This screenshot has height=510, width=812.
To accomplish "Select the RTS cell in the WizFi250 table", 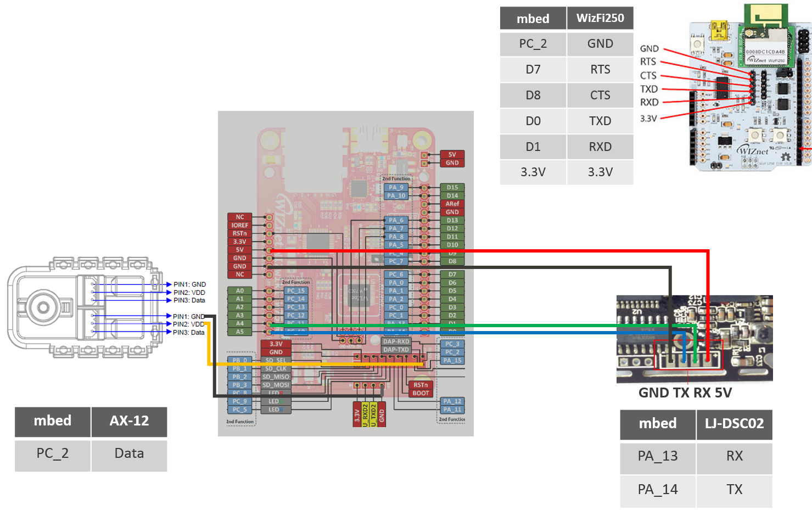I will [600, 69].
